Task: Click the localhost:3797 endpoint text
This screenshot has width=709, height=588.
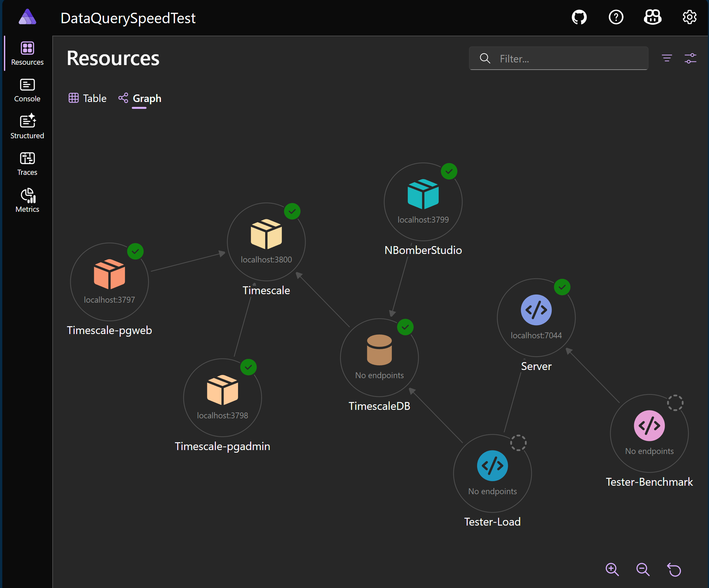Action: (109, 300)
